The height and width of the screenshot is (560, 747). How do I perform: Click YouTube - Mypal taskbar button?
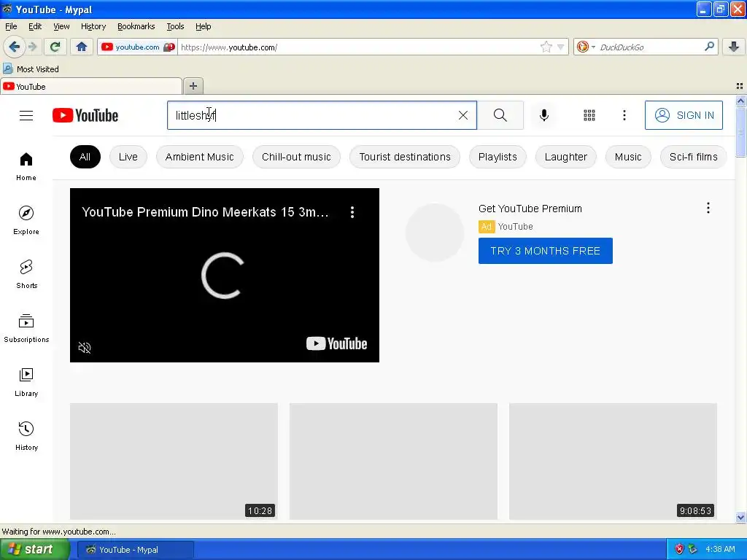click(x=135, y=550)
